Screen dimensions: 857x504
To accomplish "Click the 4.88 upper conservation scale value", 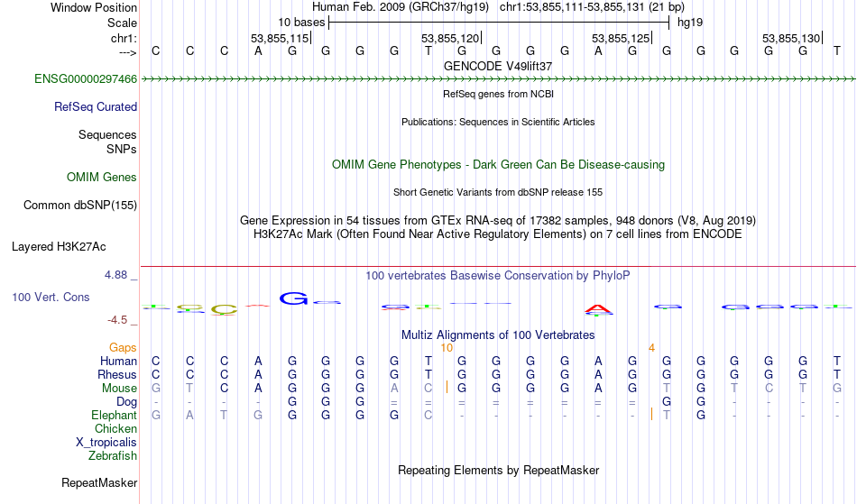I will [115, 275].
